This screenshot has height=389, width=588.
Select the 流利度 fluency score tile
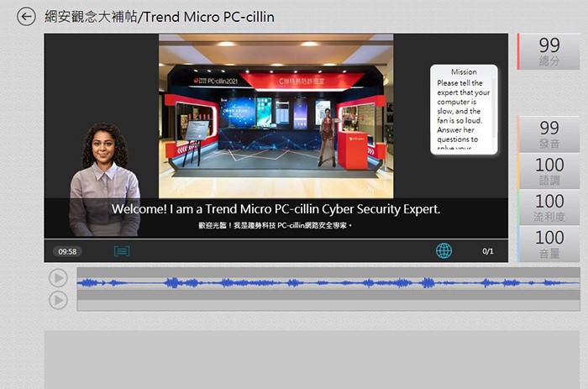pyautogui.click(x=549, y=208)
